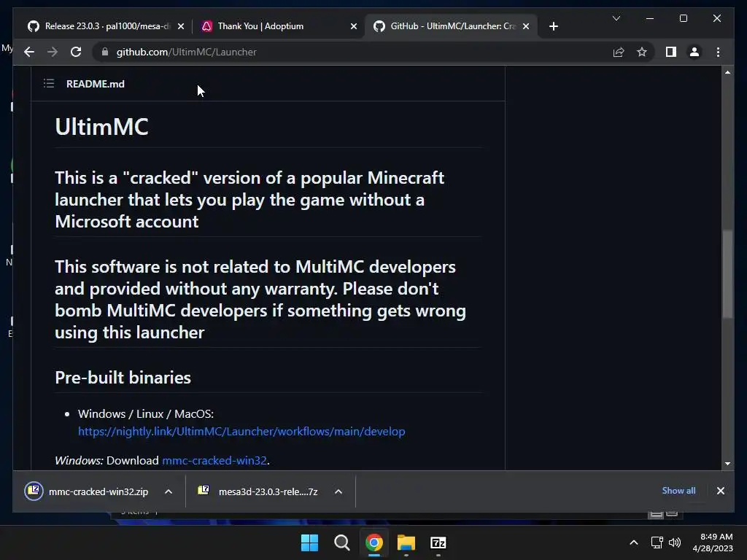Open File Explorer from taskbar
This screenshot has height=560, width=747.
point(406,542)
